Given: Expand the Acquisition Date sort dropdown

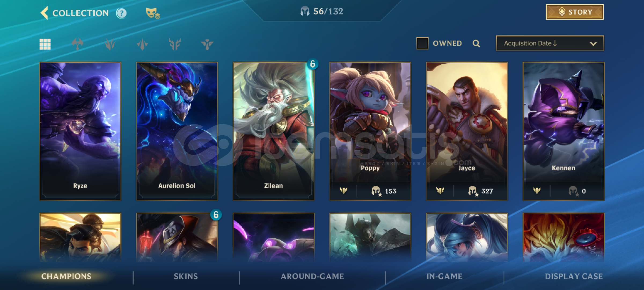Looking at the screenshot, I should pos(550,43).
